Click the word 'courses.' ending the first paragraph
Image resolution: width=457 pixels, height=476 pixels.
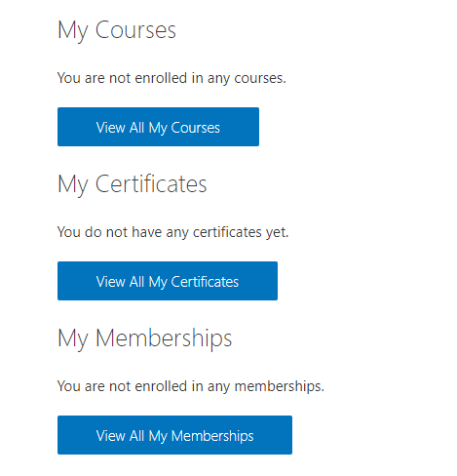tap(260, 78)
